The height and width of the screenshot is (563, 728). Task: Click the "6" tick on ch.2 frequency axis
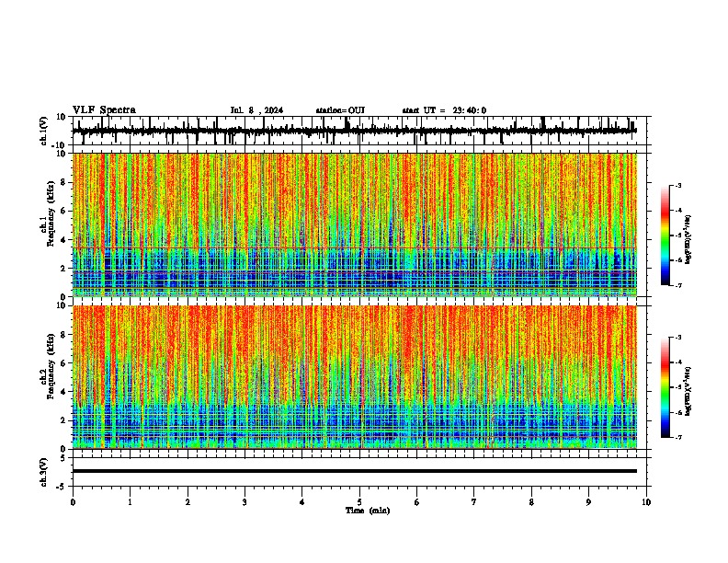click(x=64, y=363)
